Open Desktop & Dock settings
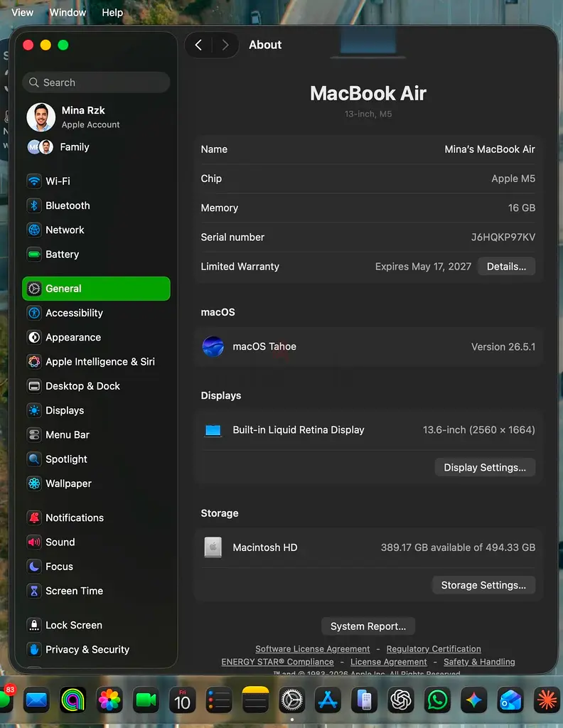 pyautogui.click(x=96, y=386)
